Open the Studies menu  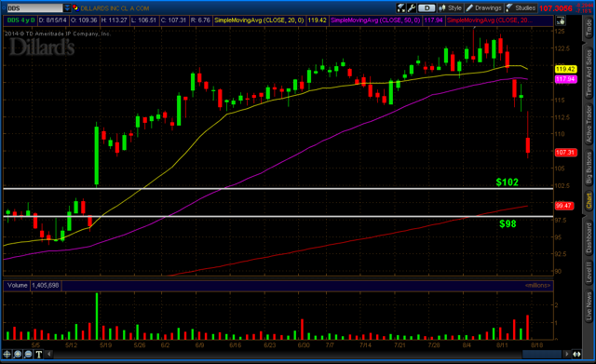click(521, 8)
